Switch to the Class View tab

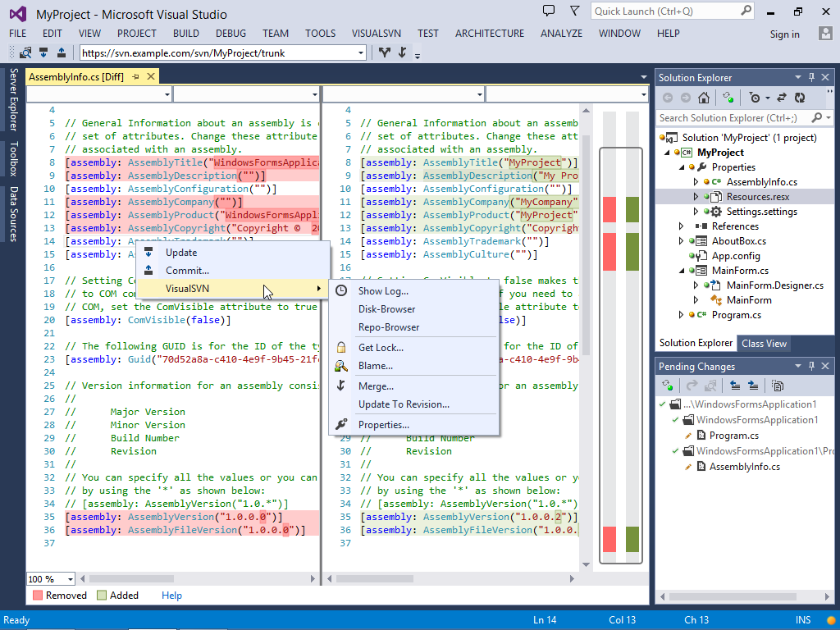[x=764, y=343]
